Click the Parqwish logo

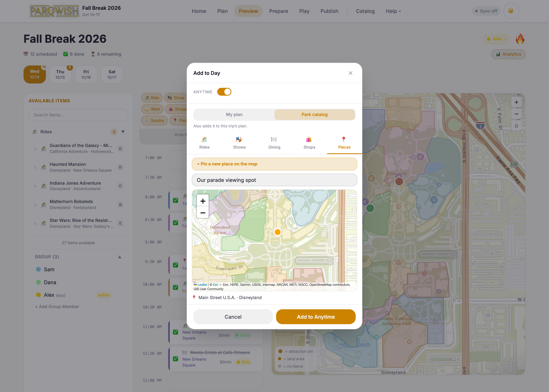(x=54, y=11)
